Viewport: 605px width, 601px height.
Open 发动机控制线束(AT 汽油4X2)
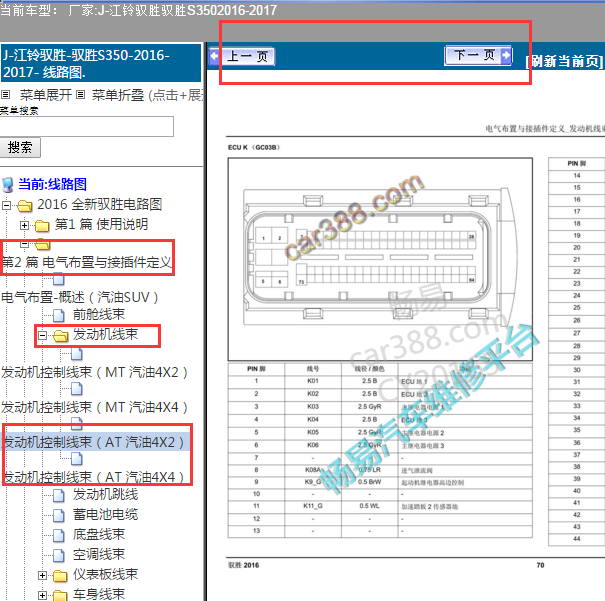click(95, 442)
